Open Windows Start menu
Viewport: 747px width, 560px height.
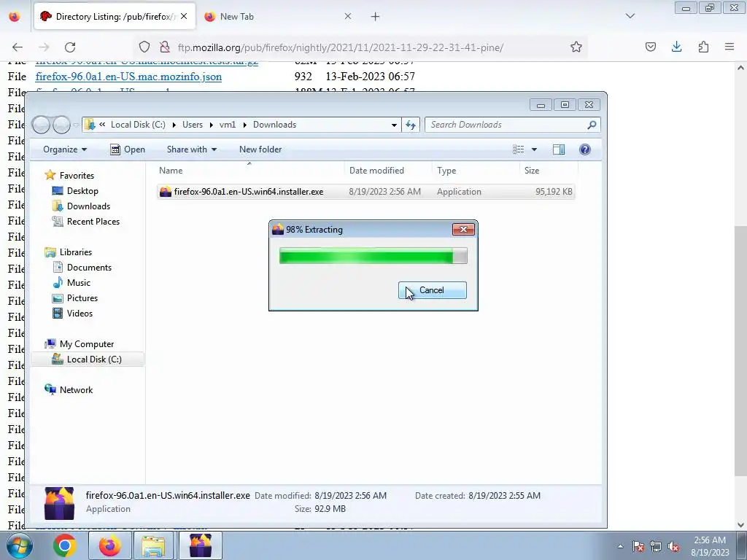coord(19,545)
